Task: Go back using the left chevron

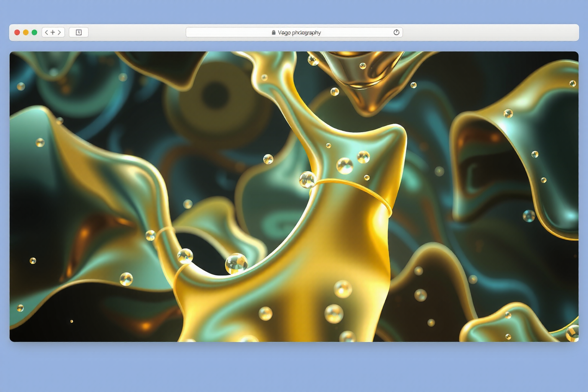Action: tap(46, 33)
